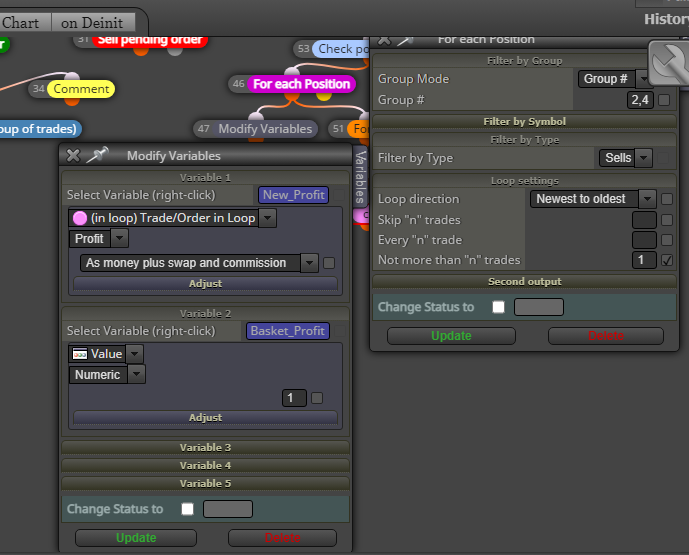Screen dimensions: 689x555
Task: Select the Modify Variables node 47
Action: click(265, 129)
